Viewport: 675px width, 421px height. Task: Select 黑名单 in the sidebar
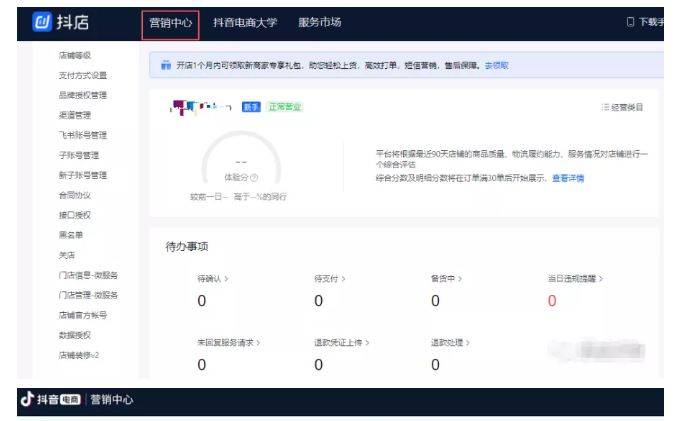71,235
